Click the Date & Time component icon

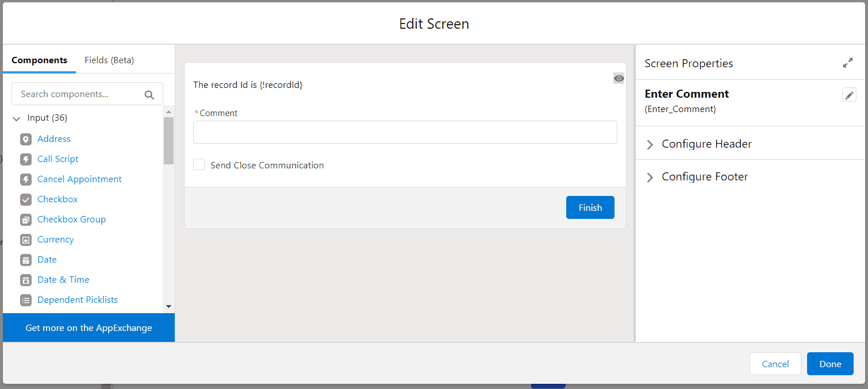pos(26,280)
